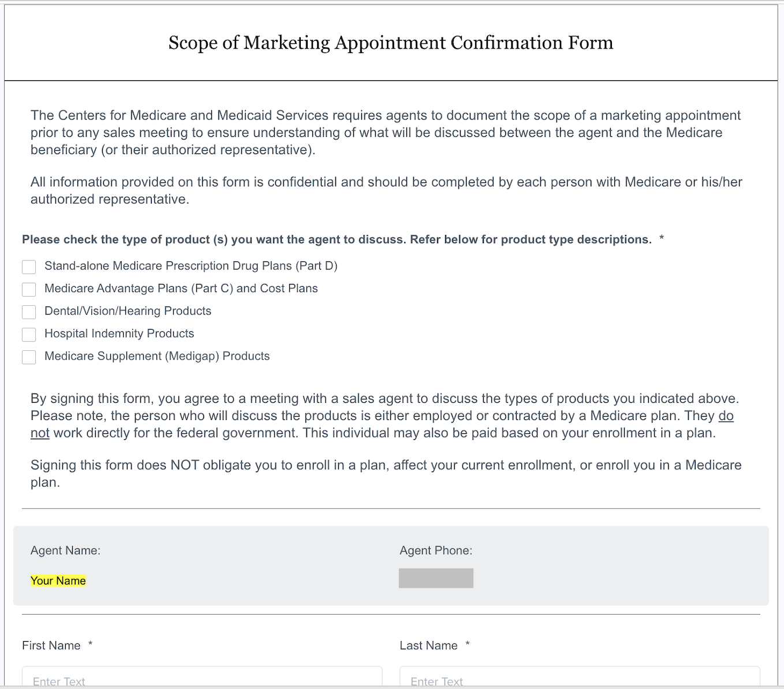Click the underlined "do" in the agreement paragraph

pos(726,415)
